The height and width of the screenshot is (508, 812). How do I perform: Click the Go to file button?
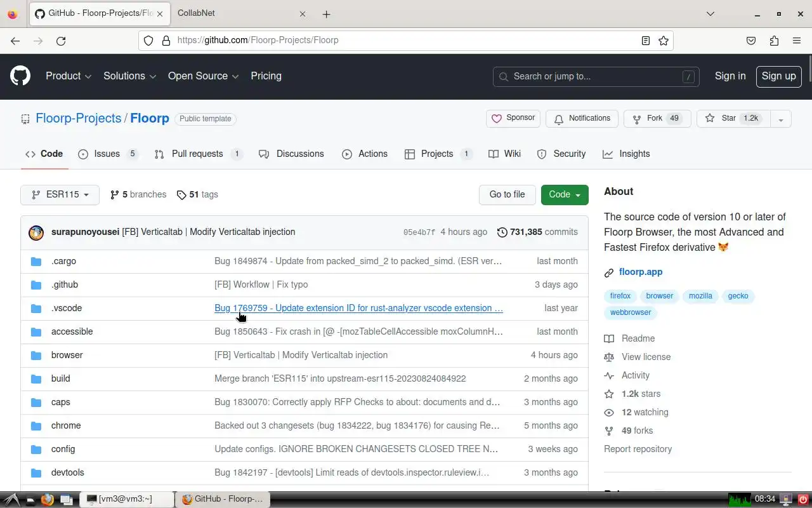tap(507, 194)
